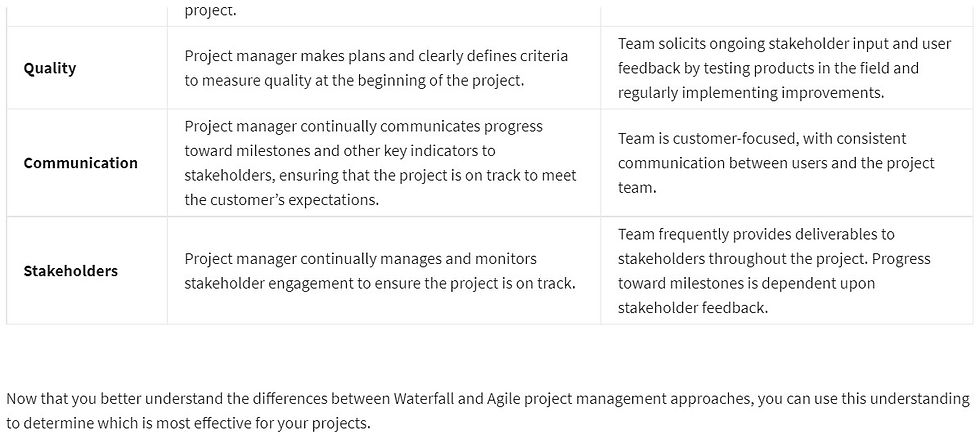Click the 'Team frequently provides deliverables' line
980x447 pixels.
point(756,234)
